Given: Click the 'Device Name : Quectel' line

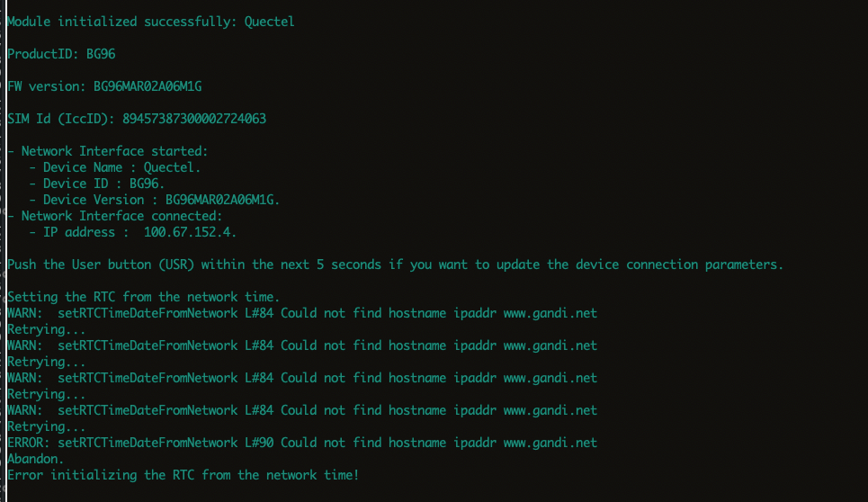Looking at the screenshot, I should pyautogui.click(x=115, y=167).
